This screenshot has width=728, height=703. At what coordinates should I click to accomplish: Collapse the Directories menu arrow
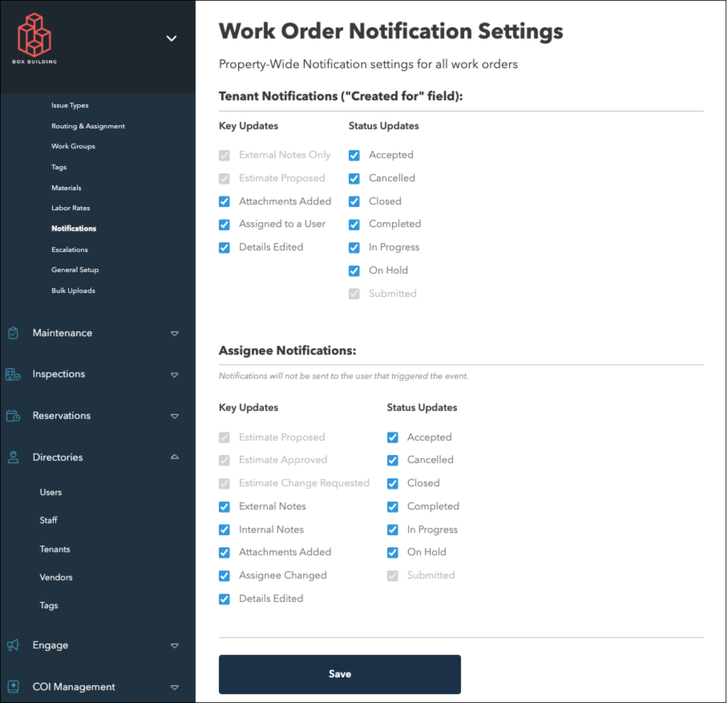[175, 457]
